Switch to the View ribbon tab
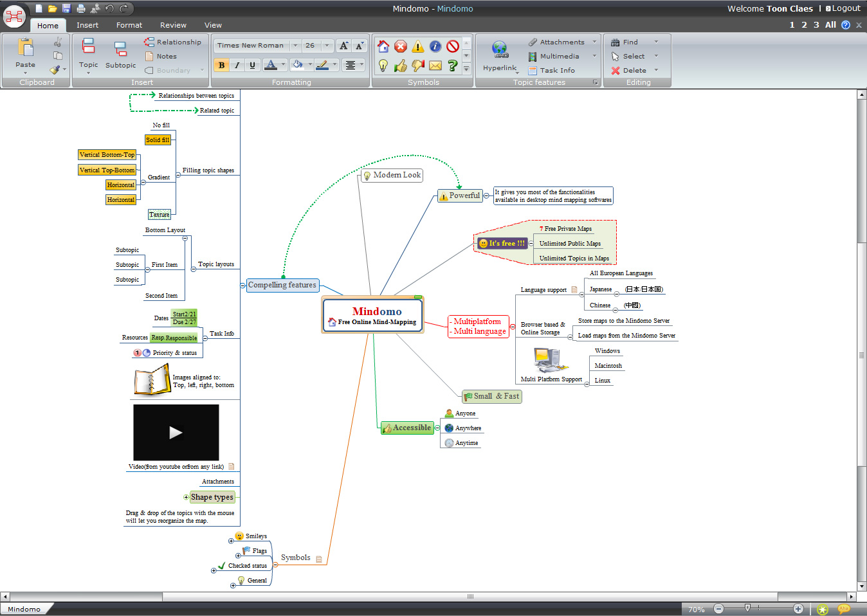Viewport: 867px width, 616px height. [x=213, y=25]
